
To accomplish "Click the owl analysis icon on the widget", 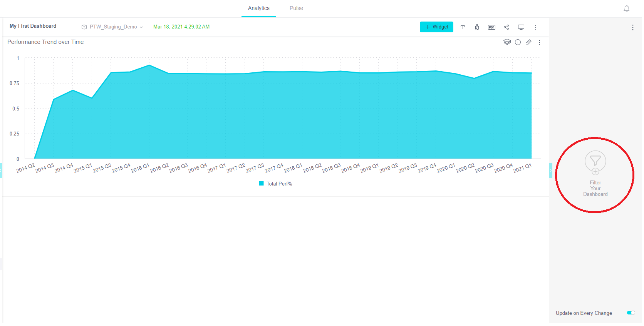I will (x=507, y=42).
